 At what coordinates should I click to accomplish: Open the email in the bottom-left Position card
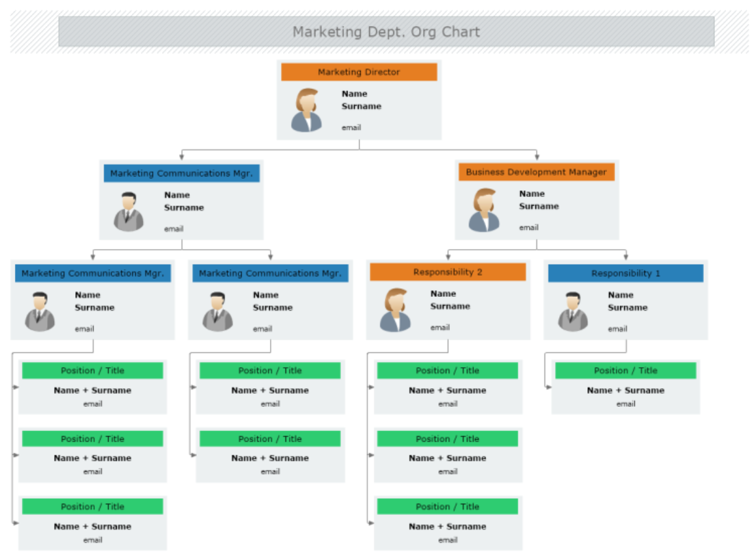coord(92,540)
